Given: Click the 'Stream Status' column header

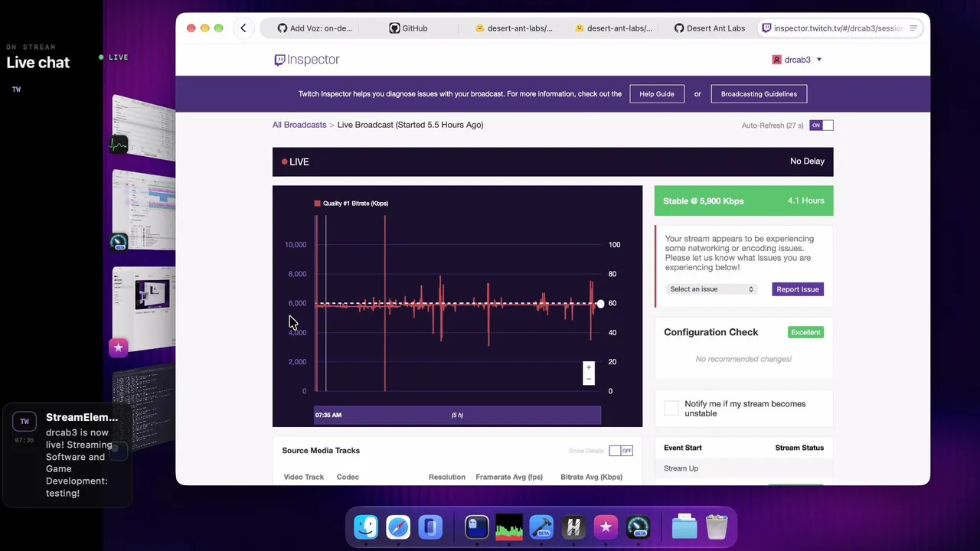Looking at the screenshot, I should pos(799,448).
